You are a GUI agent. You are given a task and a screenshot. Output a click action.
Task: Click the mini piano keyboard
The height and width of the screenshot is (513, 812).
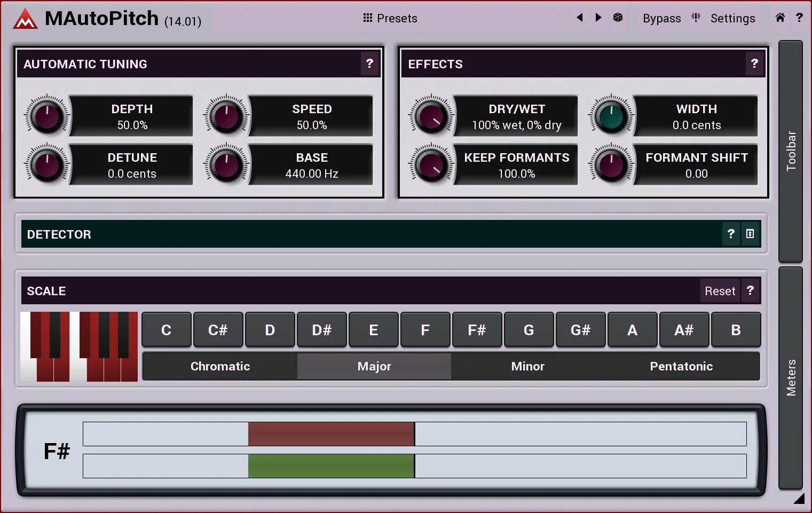(79, 346)
